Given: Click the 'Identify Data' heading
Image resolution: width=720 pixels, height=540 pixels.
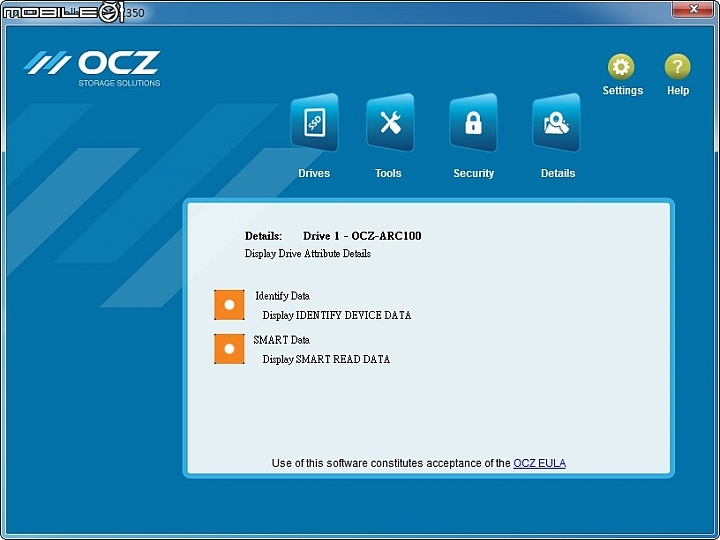Looking at the screenshot, I should (x=282, y=296).
